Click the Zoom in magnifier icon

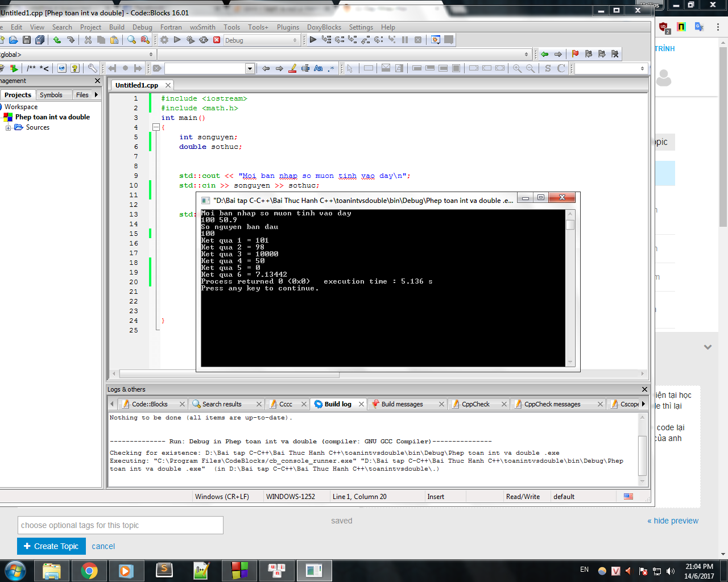517,68
